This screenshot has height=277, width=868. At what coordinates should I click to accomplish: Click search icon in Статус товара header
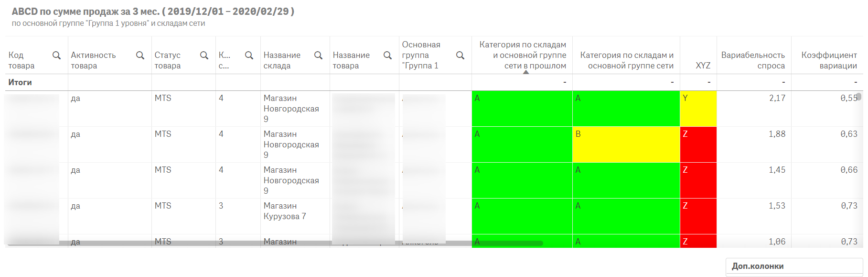click(204, 55)
